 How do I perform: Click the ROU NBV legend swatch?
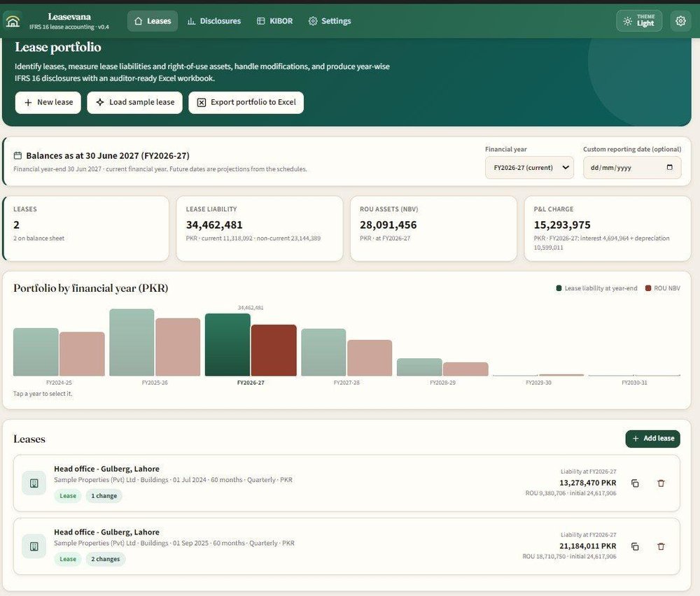(x=648, y=288)
